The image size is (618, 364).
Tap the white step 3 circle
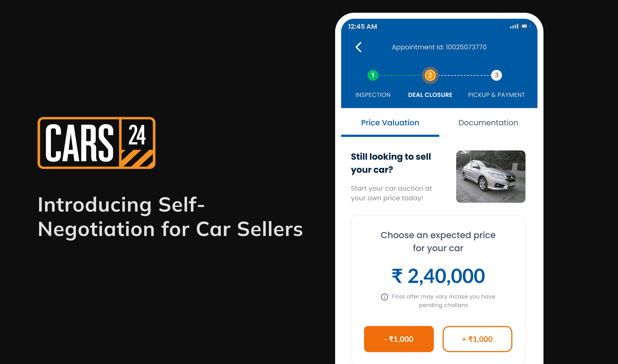496,75
